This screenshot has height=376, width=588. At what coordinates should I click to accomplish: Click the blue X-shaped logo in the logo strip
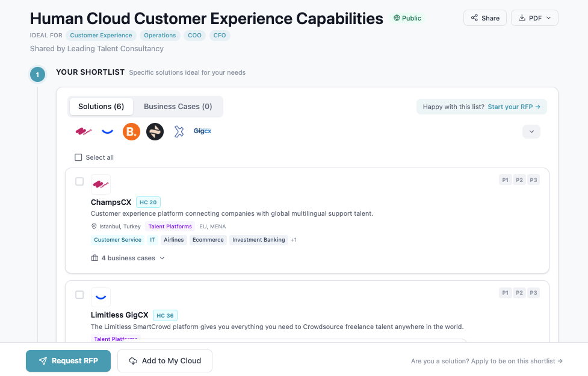(x=179, y=131)
